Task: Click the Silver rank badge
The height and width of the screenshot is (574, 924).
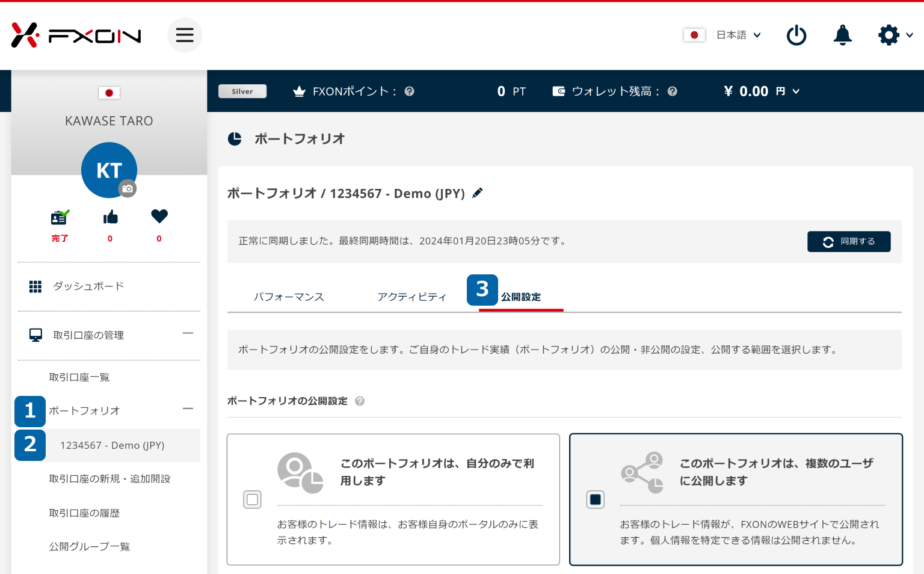Action: [242, 91]
